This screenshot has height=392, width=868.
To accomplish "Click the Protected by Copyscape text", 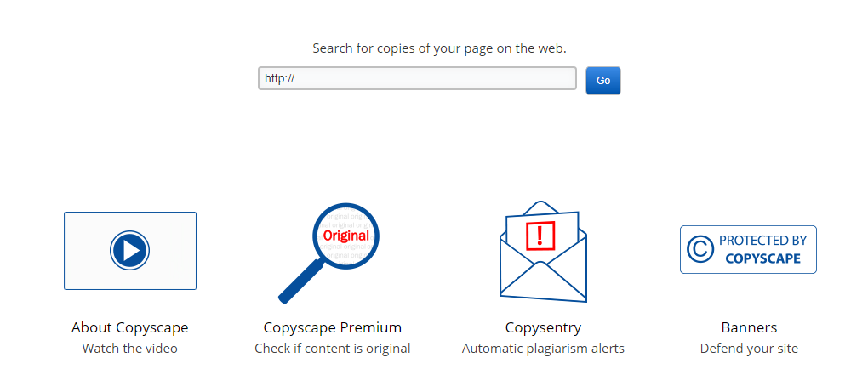I will point(762,249).
